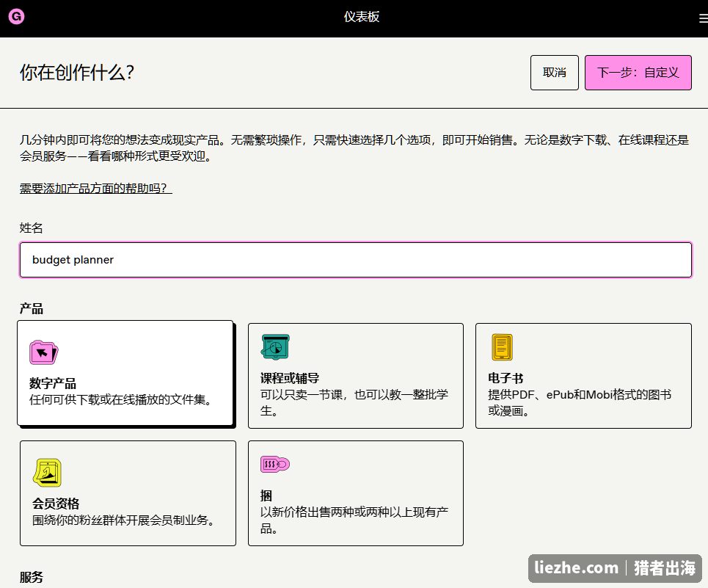Screen dimensions: 708x588
Task: Click the 姓名 field label
Action: [x=31, y=228]
